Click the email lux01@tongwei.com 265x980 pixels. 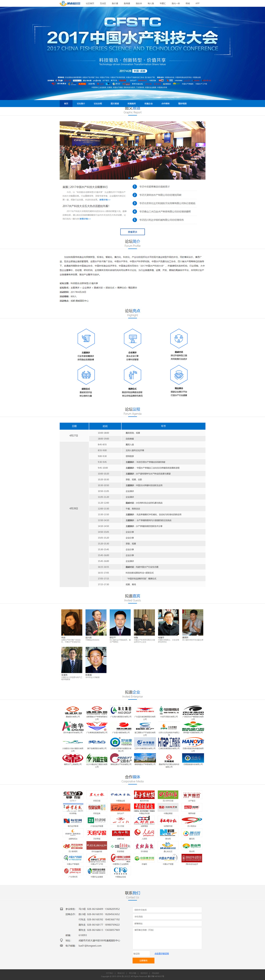tap(90, 946)
